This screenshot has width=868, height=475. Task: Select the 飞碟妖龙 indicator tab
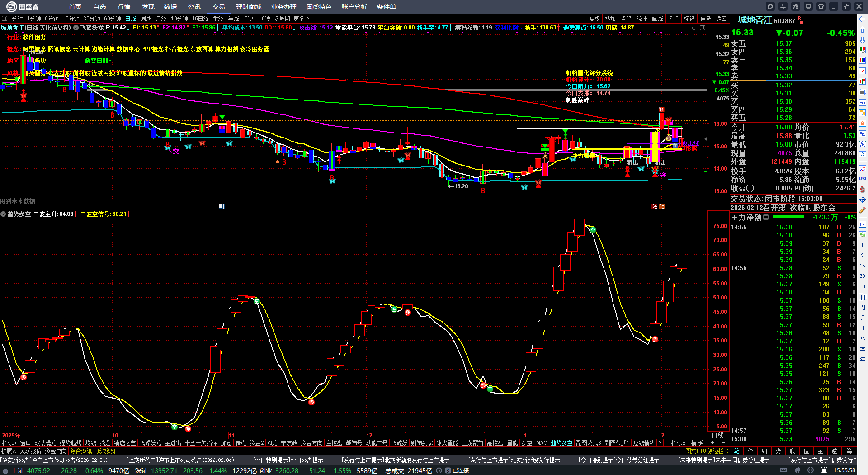(151, 443)
